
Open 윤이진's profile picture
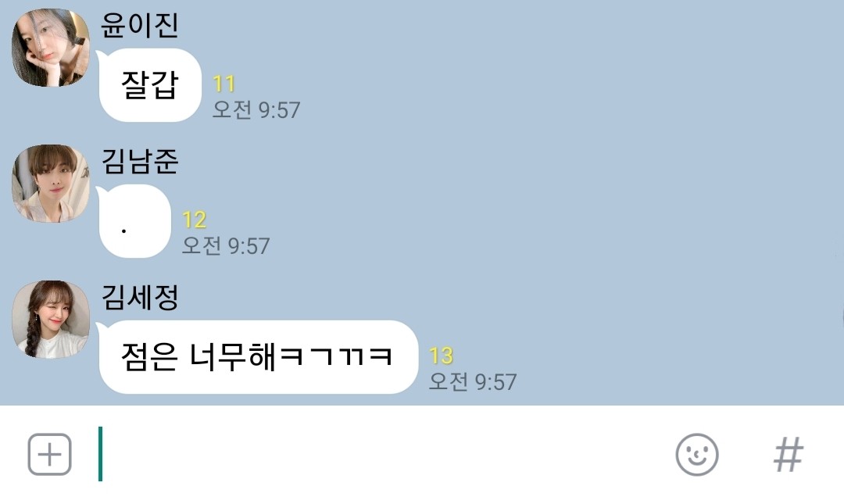click(x=51, y=48)
